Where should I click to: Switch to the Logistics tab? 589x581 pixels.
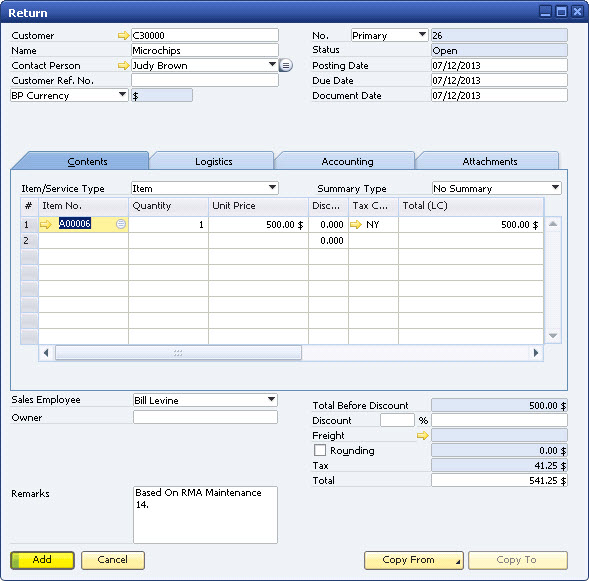tap(213, 161)
